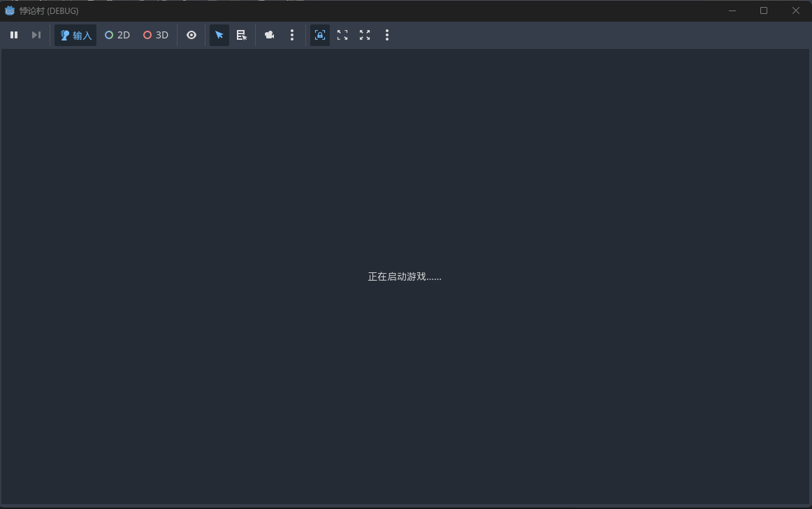812x509 pixels.
Task: Toggle the fixed-size lock icon
Action: click(x=320, y=35)
